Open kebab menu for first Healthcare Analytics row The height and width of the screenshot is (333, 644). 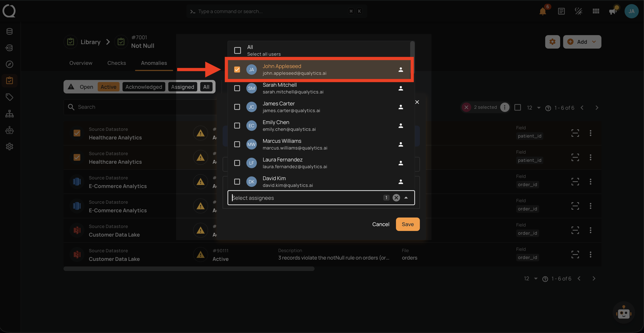coord(590,133)
